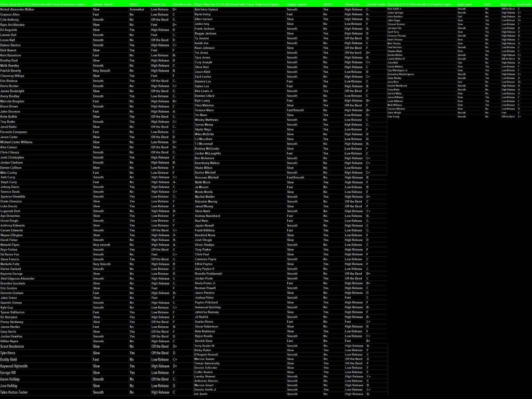Click the 'Russell Westbrook' player name

[x=397, y=86]
